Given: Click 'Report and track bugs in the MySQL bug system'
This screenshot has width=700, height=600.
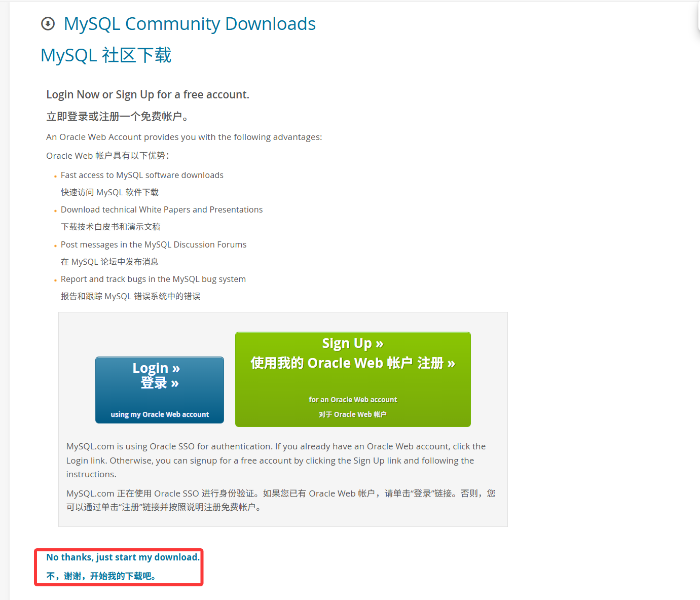Looking at the screenshot, I should (153, 279).
